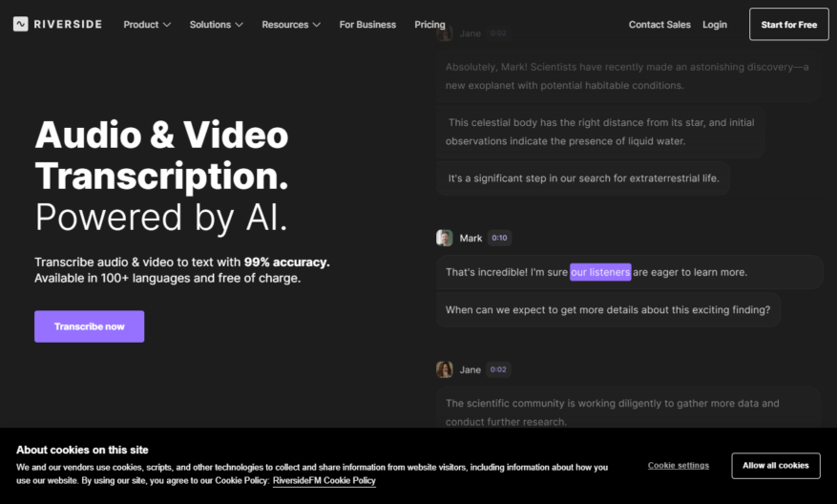Click 'This celestial body' transcript message
Viewport: 837px width, 504px height.
[600, 132]
